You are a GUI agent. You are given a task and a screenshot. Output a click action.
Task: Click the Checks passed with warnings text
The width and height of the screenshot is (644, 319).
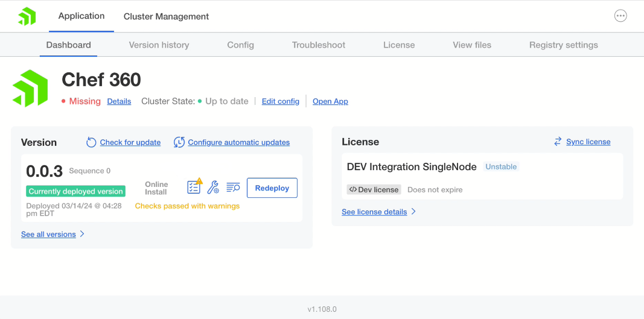tap(187, 206)
